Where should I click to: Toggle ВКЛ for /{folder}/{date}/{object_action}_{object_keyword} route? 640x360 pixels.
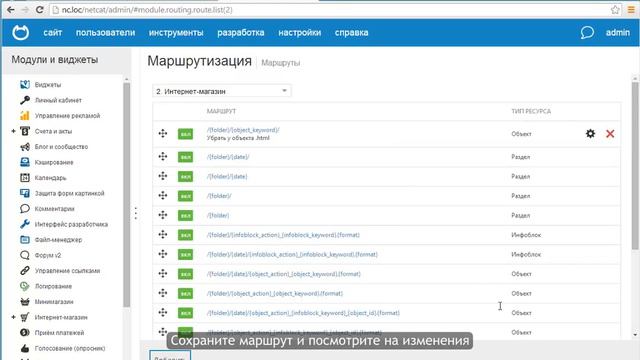[185, 274]
